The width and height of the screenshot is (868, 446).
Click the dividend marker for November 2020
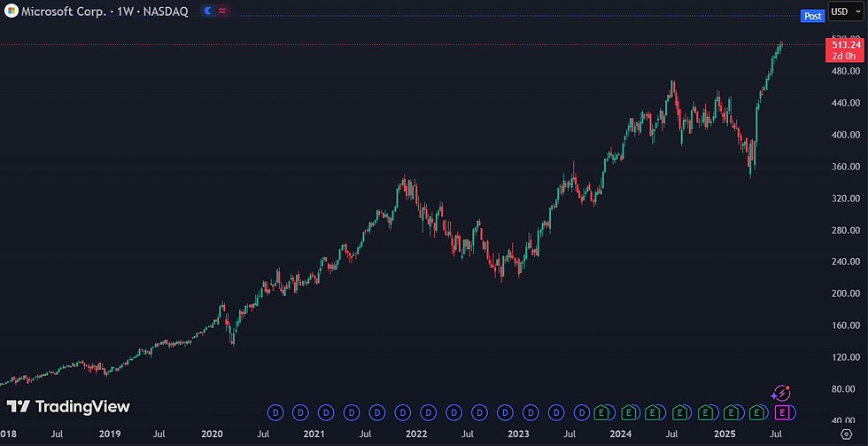point(300,412)
